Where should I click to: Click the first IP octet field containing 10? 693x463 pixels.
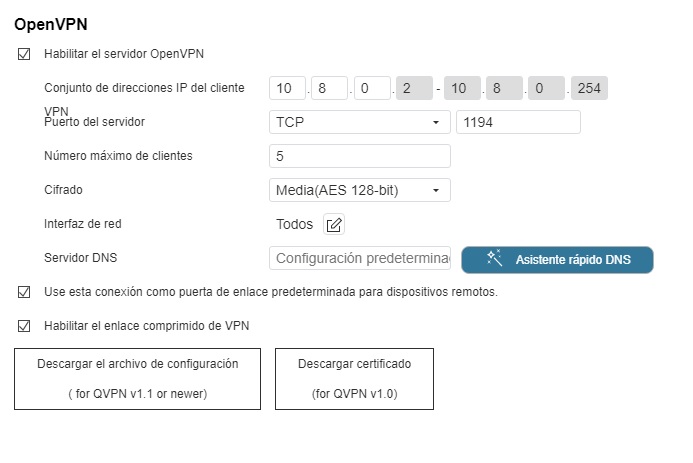click(x=286, y=88)
